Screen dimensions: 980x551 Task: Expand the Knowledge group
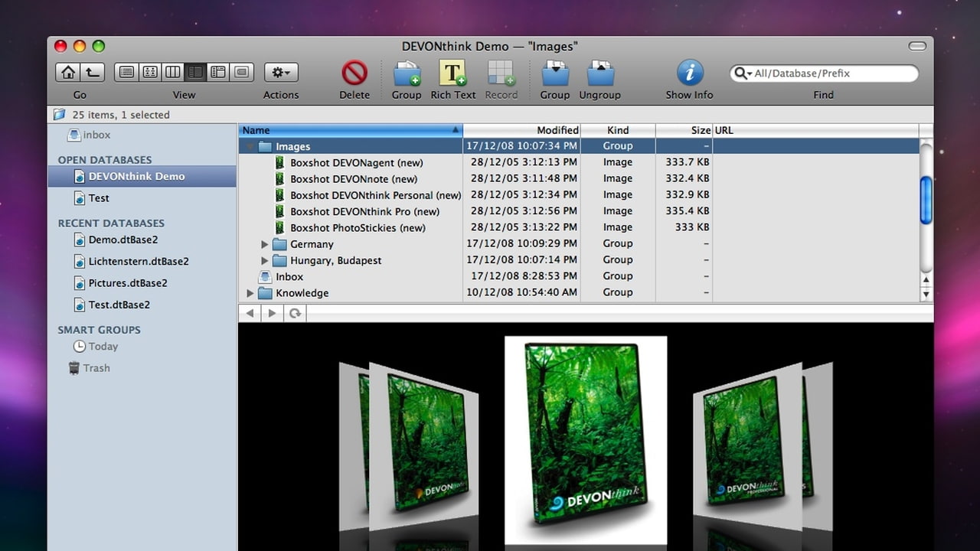pos(250,293)
